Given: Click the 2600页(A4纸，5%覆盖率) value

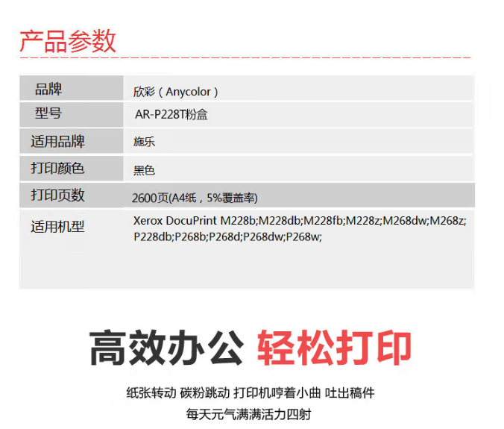Looking at the screenshot, I should click(195, 198).
